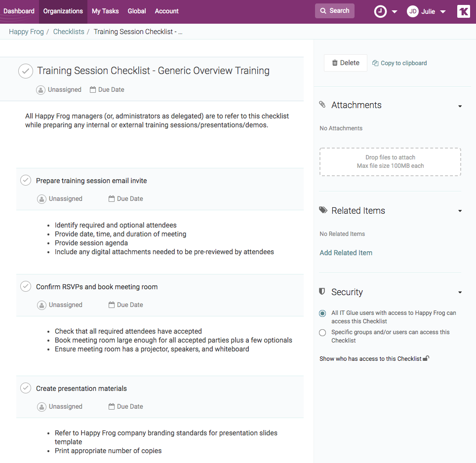Viewport: 476px width, 463px height.
Task: Select Specific groups and/or users access option
Action: pos(322,333)
